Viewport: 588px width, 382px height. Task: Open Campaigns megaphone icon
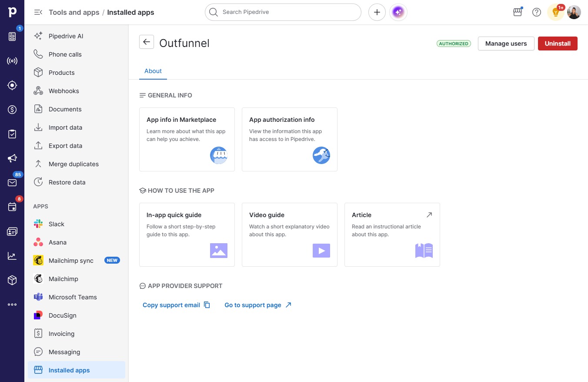pyautogui.click(x=12, y=158)
